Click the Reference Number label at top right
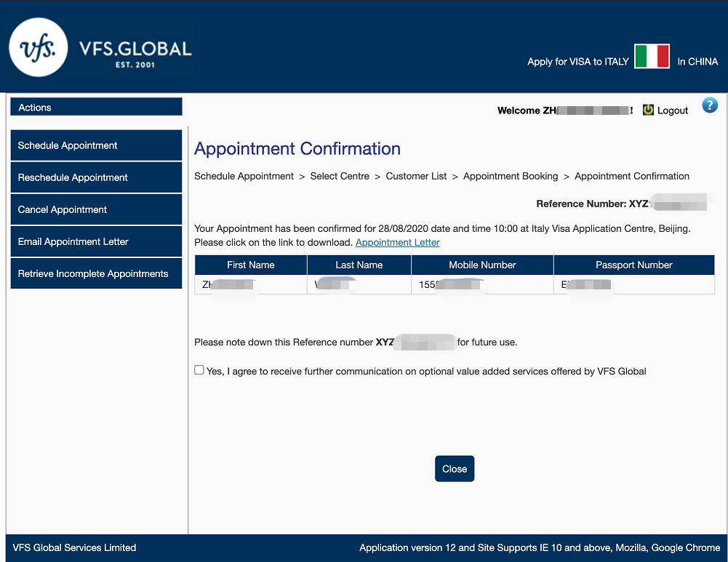Viewport: 728px width, 562px height. tap(581, 204)
